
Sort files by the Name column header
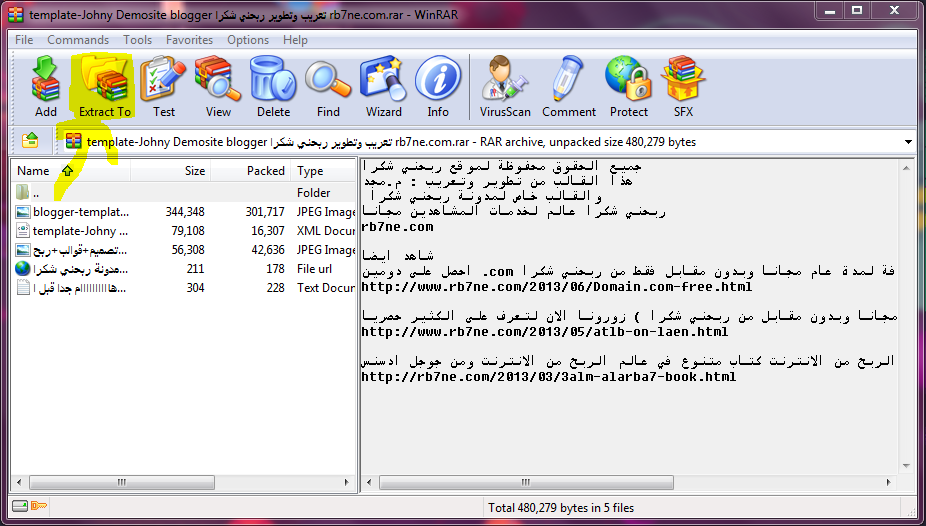[x=70, y=171]
